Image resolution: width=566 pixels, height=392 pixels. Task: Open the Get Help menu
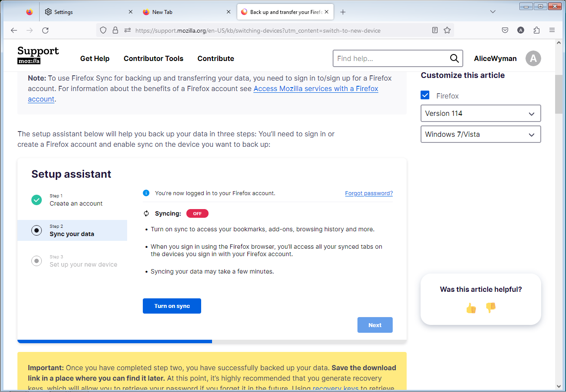coord(95,58)
